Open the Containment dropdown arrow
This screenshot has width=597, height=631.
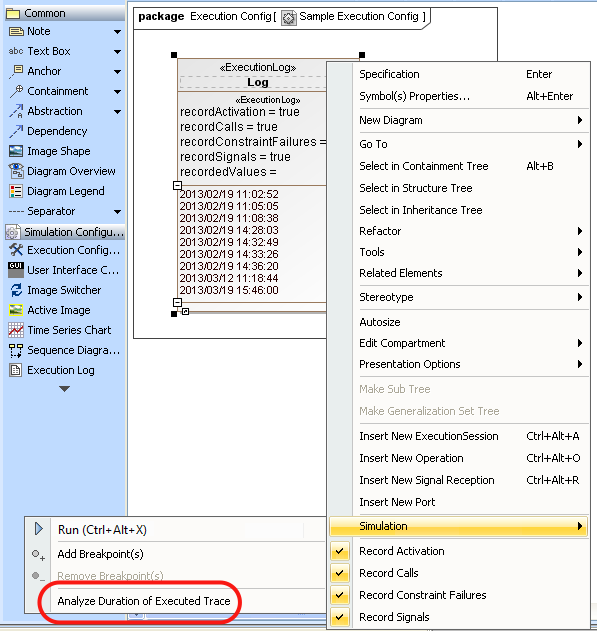coord(117,92)
